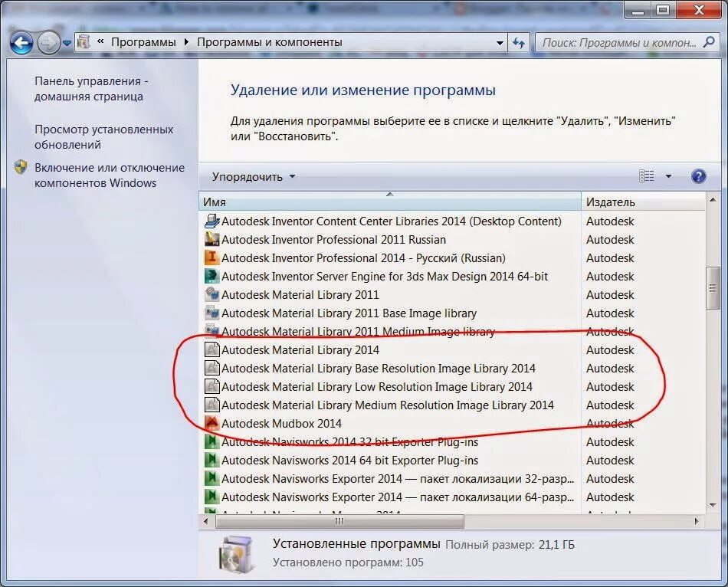Click the search magnifier icon
This screenshot has width=728, height=587.
pyautogui.click(x=709, y=42)
